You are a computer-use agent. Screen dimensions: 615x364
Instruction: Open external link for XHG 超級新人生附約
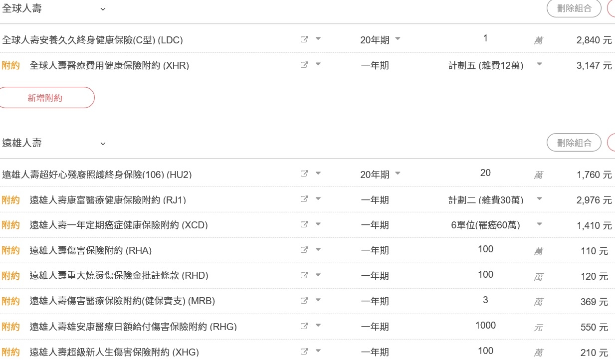point(304,352)
